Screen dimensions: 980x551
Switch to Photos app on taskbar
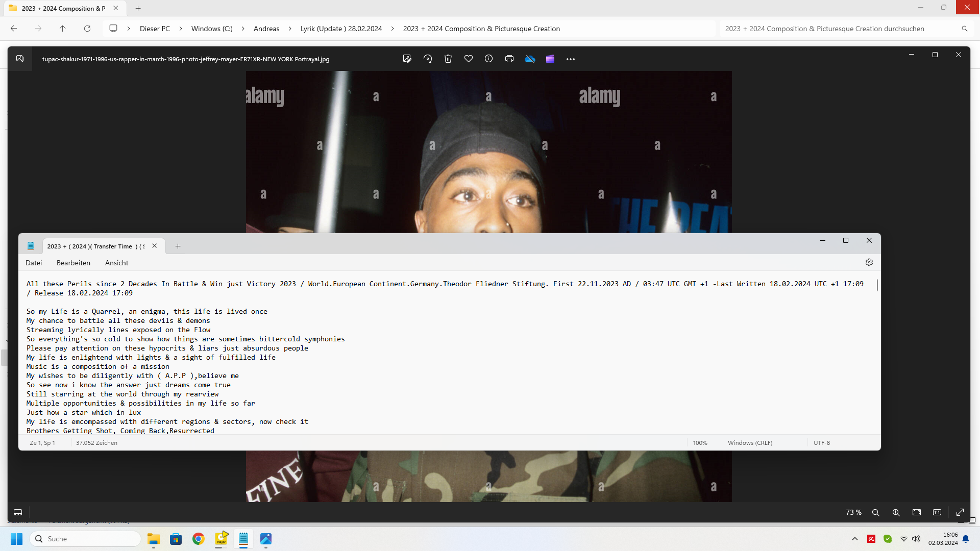pos(266,539)
